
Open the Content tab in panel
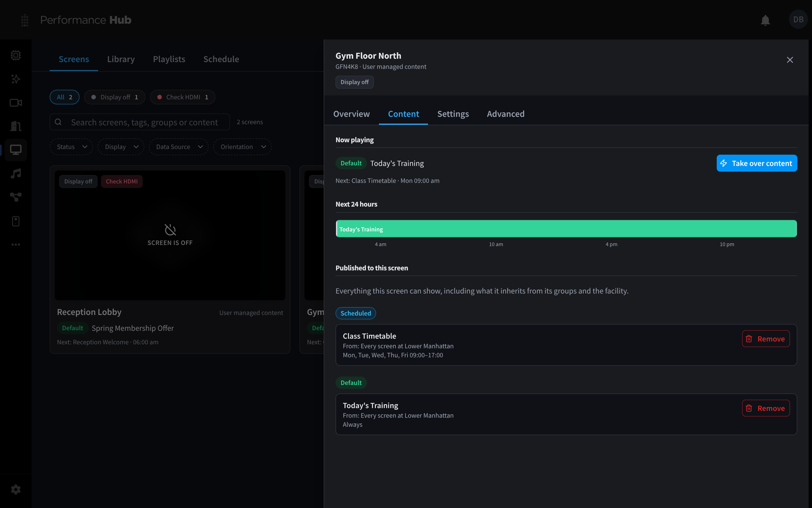[403, 114]
